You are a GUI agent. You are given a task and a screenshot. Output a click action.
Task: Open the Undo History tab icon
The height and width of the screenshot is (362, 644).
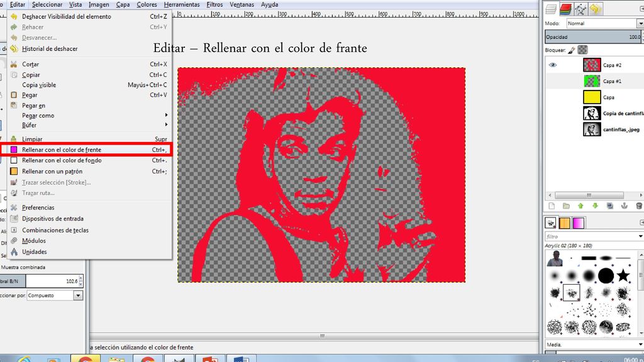(595, 9)
